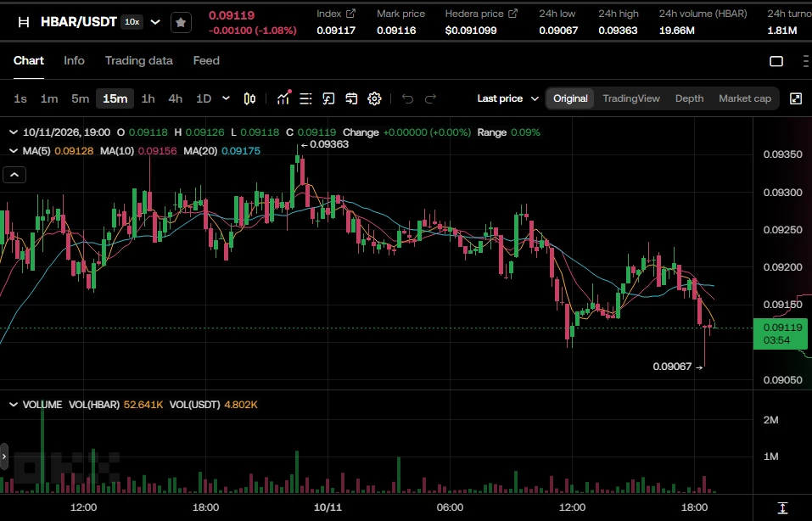Select the 1s interval
Viewport: 812px width, 521px height.
[x=20, y=98]
